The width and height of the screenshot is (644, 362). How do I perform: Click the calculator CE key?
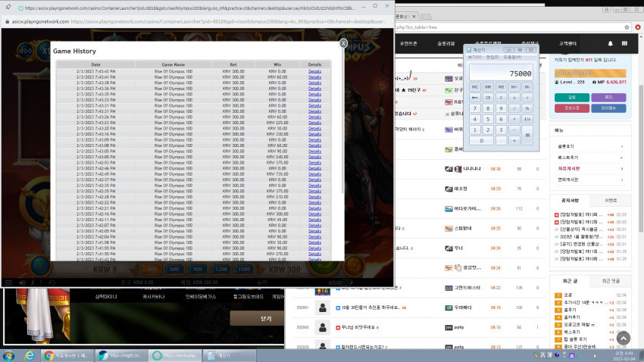488,98
